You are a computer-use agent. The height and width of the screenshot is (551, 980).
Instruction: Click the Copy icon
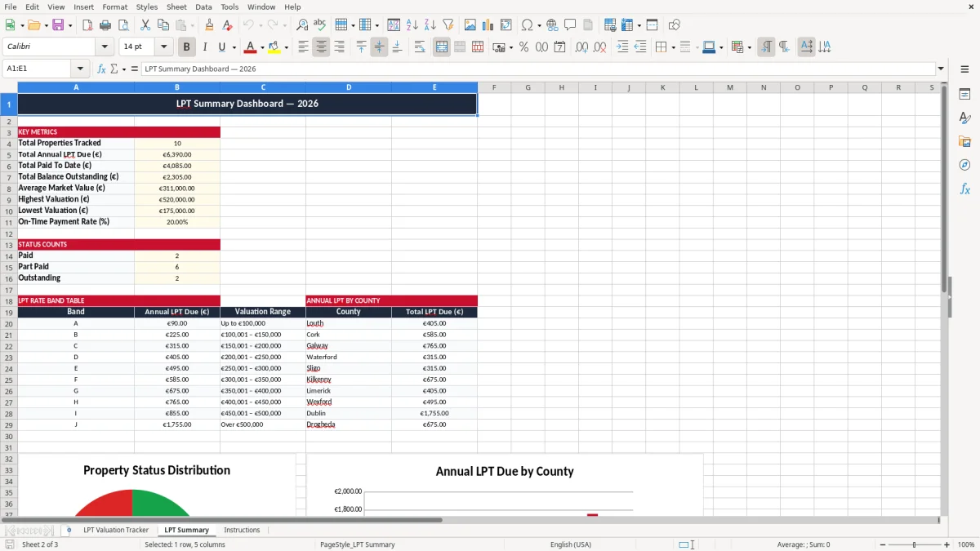coord(163,25)
